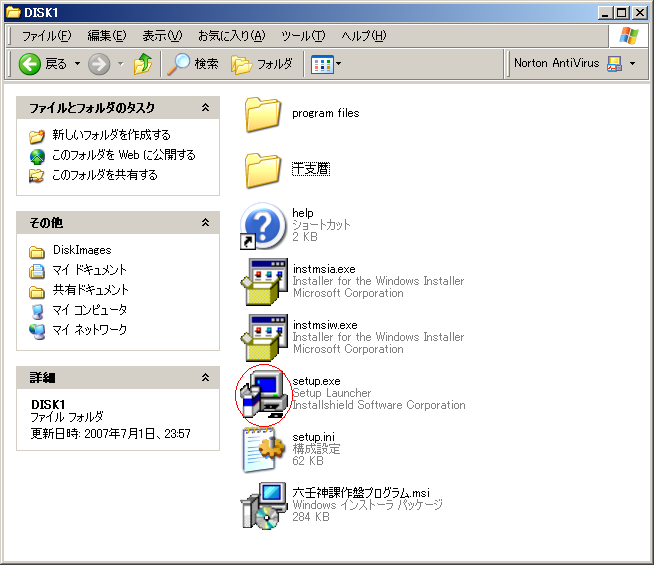Open the Norton AntiVirus dropdown arrow
Viewport: 654px width, 565px height.
pyautogui.click(x=632, y=64)
